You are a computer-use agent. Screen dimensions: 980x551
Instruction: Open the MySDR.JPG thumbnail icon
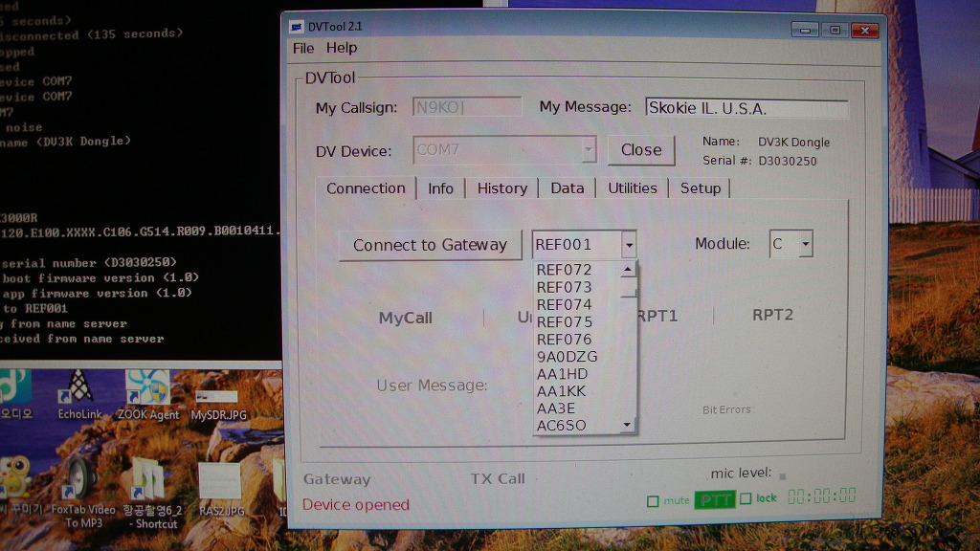pos(218,392)
